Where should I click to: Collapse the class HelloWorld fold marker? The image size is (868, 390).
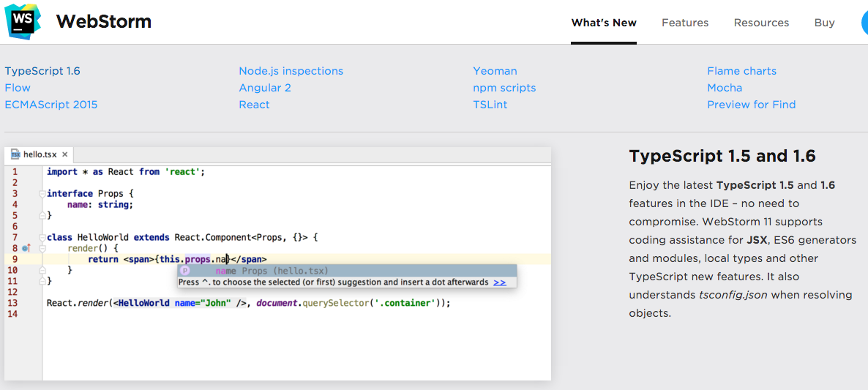42,237
